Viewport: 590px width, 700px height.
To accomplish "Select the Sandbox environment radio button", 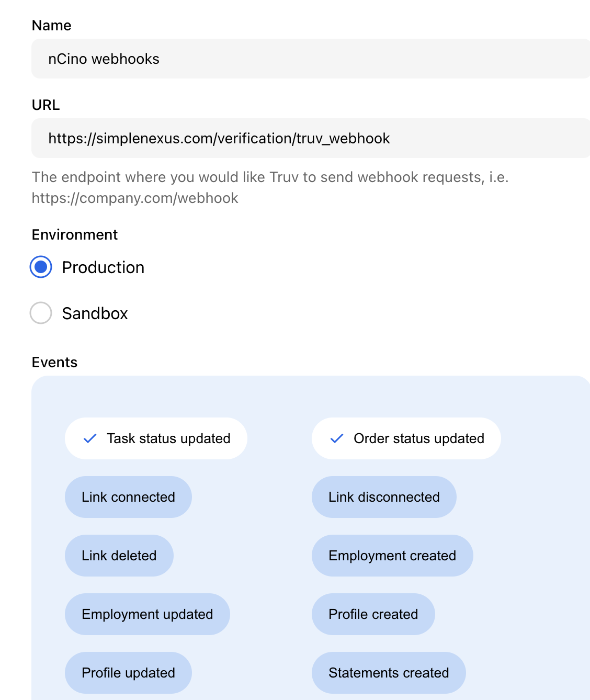I will [x=41, y=313].
